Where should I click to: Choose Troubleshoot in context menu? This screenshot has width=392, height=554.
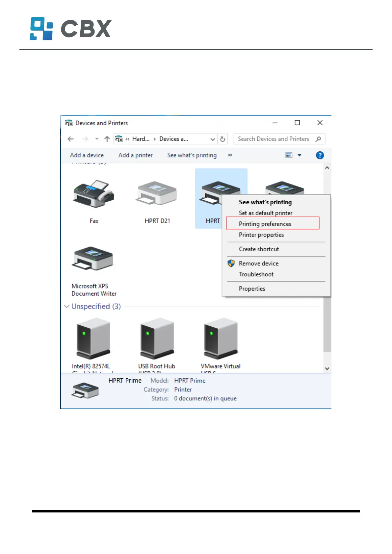coord(256,274)
